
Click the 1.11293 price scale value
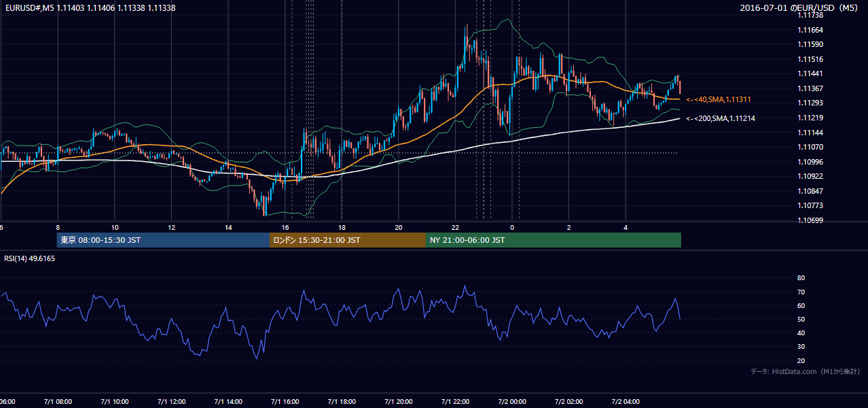(810, 103)
